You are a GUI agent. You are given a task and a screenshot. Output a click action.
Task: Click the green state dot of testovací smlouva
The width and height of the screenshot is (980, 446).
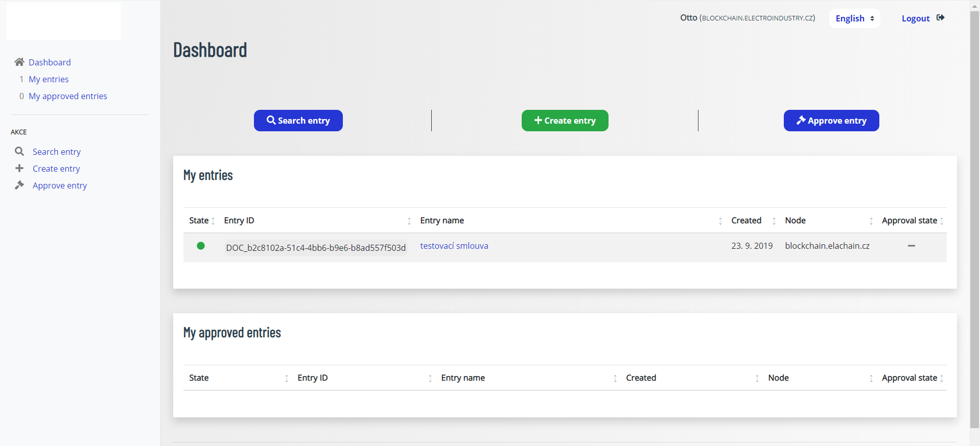(x=201, y=246)
